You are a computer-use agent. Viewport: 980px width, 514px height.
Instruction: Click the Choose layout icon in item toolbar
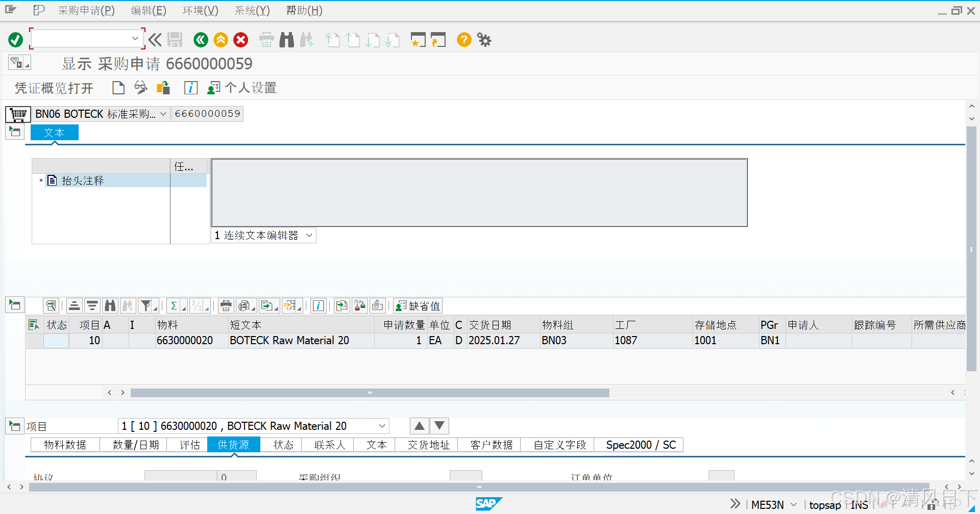click(293, 306)
